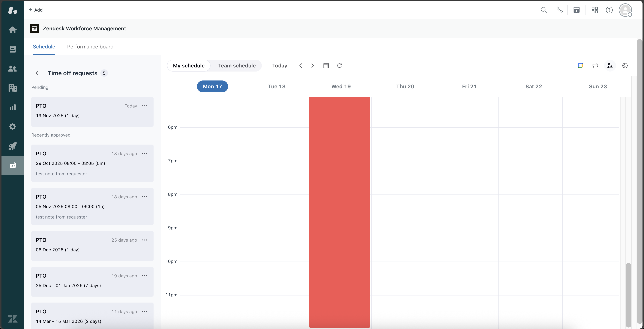Click the Add button in top bar
Screen dimensions: 644x329
[x=36, y=10]
